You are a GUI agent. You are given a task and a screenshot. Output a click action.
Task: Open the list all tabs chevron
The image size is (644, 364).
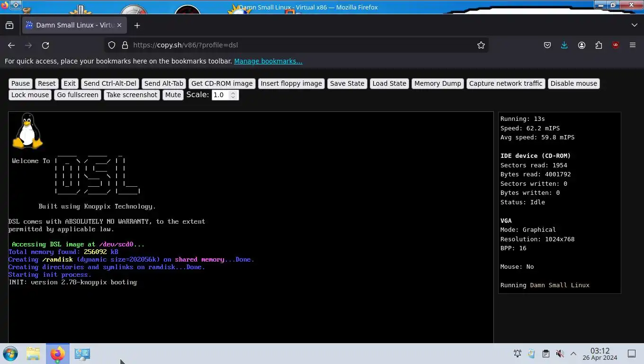(635, 25)
